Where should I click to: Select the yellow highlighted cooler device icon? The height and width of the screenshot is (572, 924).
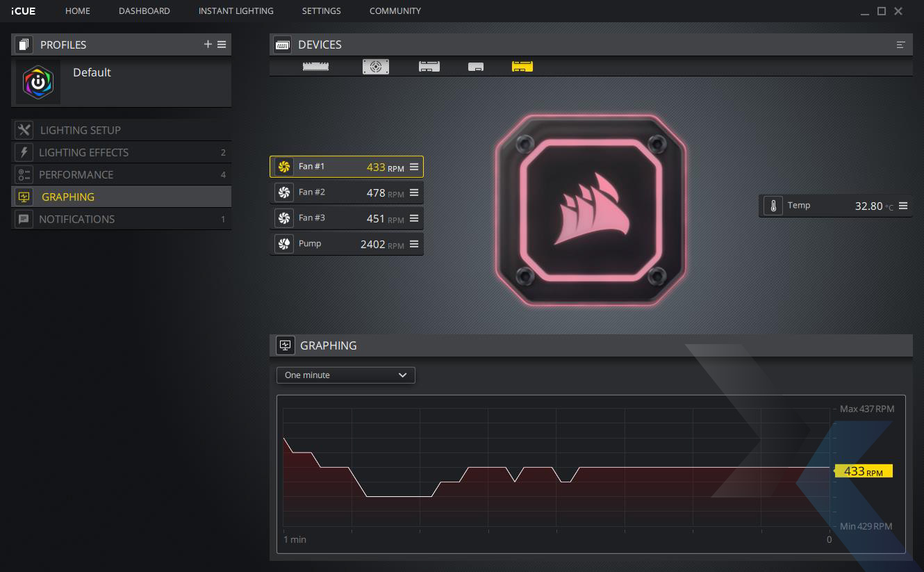coord(522,67)
